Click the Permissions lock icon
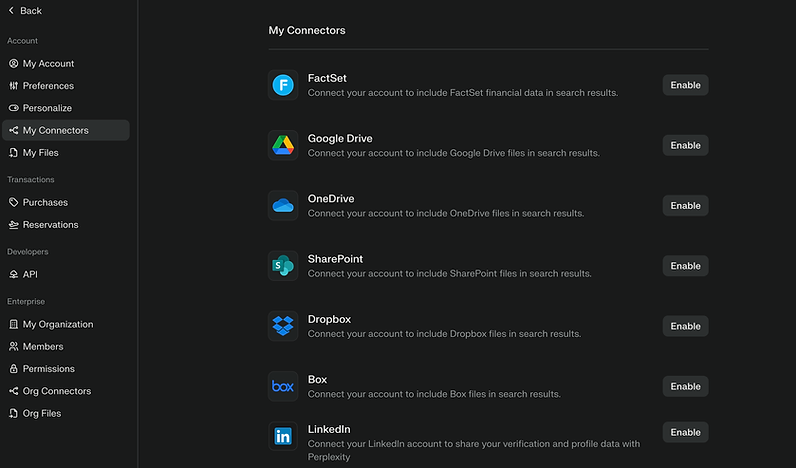 tap(14, 369)
